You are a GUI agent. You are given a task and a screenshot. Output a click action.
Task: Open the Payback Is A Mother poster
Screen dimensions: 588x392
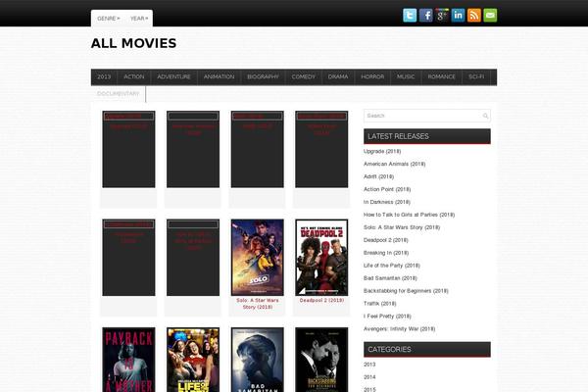click(x=128, y=360)
